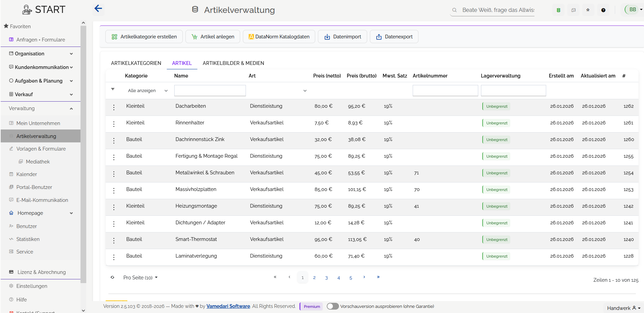Switch to the Artikelkategorien tab
Image resolution: width=644 pixels, height=313 pixels.
136,63
